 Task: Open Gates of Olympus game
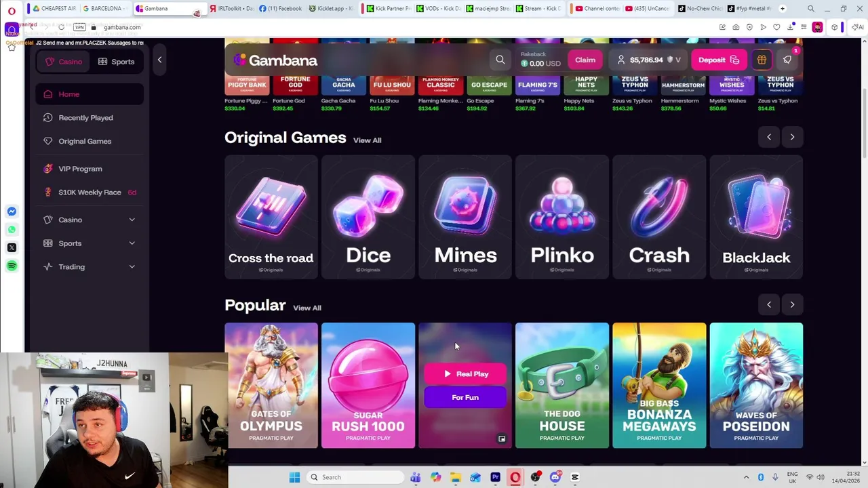pyautogui.click(x=271, y=385)
